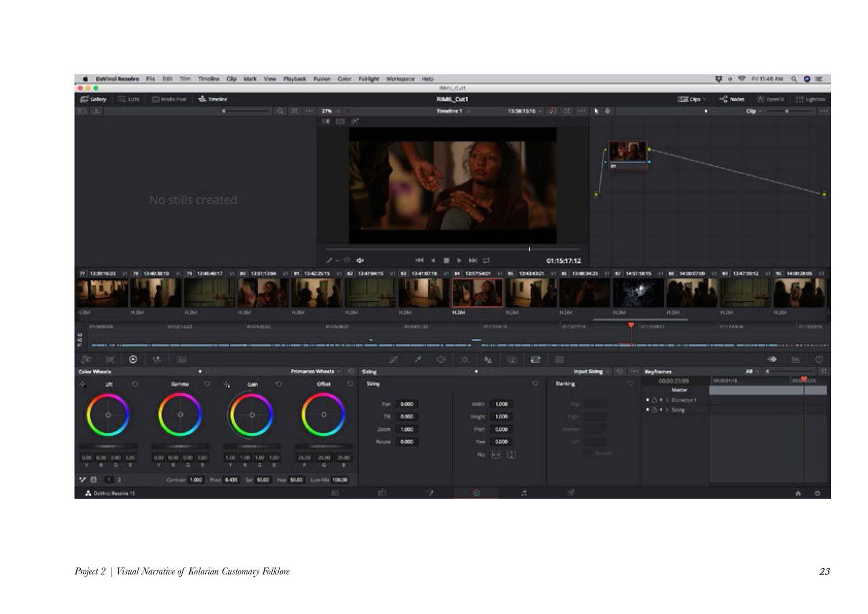Expand the Sizing keyframe track
This screenshot has height=614, width=868.
[x=667, y=410]
